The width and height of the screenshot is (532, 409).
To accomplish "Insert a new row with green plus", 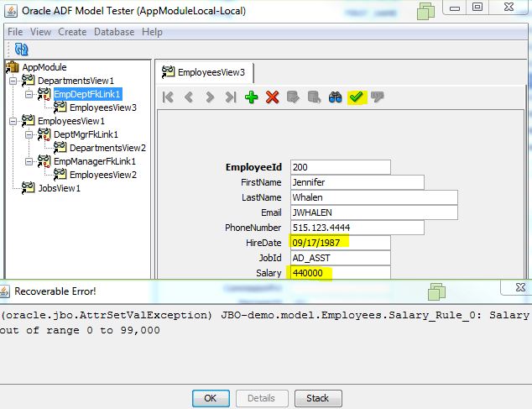I will click(x=252, y=97).
